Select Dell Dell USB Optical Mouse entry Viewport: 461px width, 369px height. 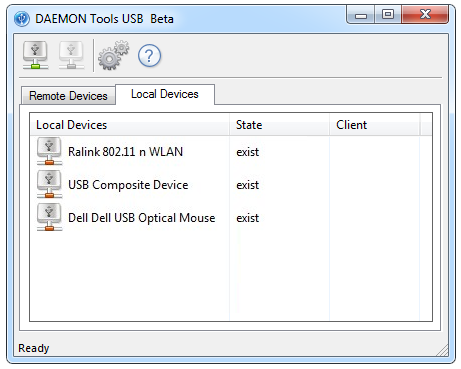point(141,218)
